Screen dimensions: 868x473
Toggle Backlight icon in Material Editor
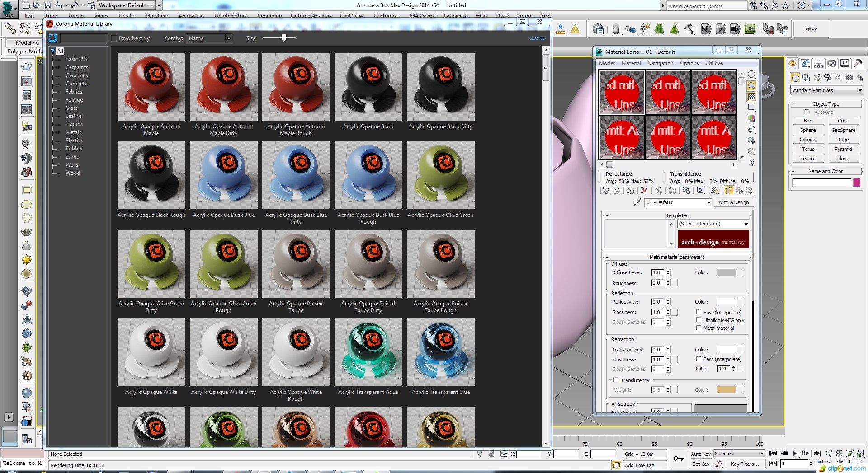coord(751,85)
